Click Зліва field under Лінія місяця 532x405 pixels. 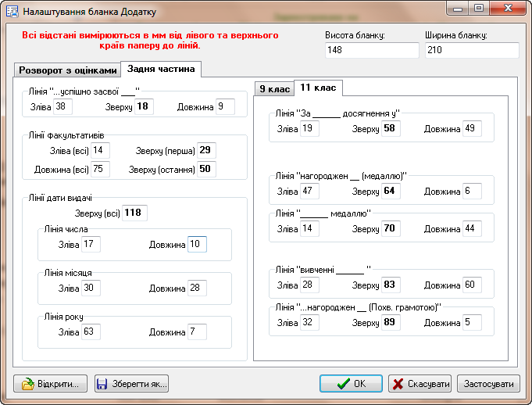[91, 289]
